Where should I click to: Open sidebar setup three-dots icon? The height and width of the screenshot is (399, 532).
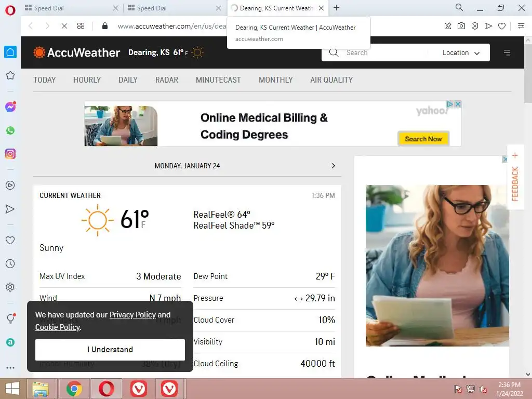click(x=10, y=368)
